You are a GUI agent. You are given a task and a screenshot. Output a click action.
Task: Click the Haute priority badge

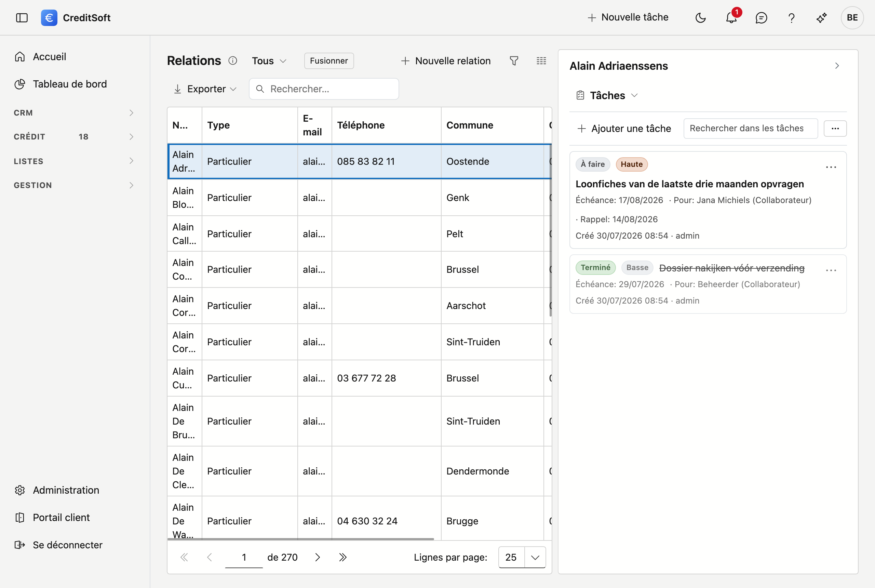coord(631,164)
